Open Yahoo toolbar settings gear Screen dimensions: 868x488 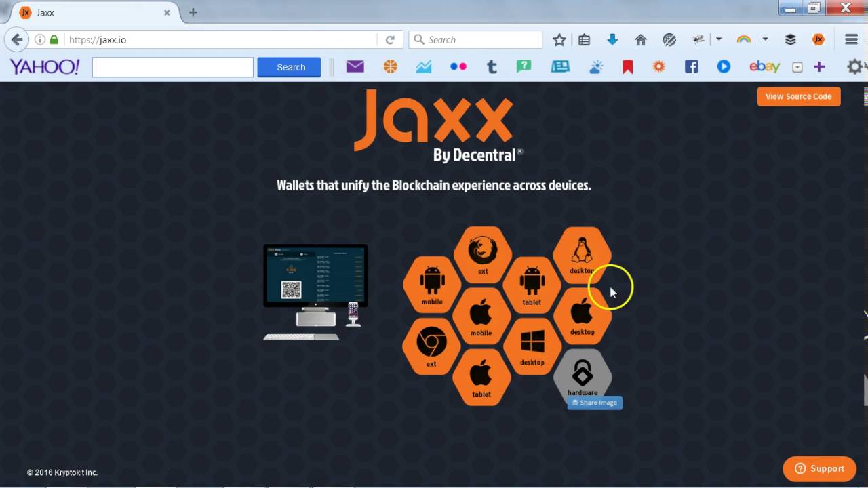pyautogui.click(x=854, y=66)
